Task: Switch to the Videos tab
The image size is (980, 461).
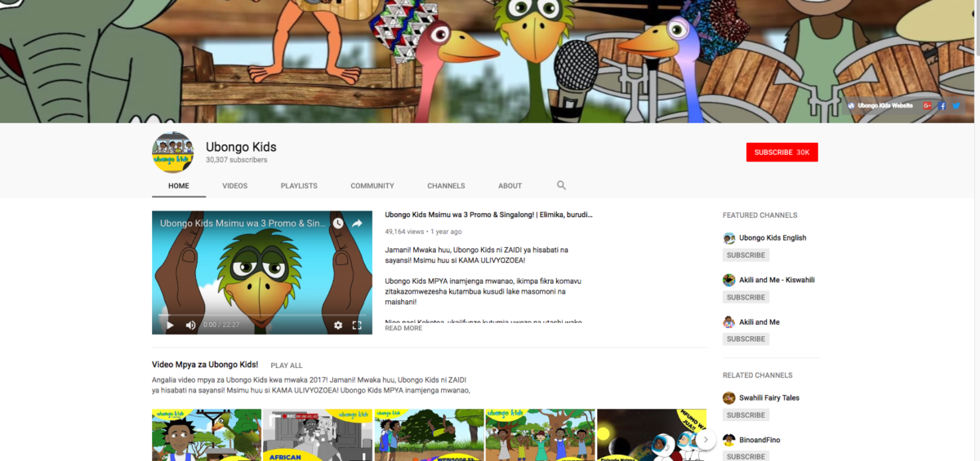Action: 235,186
